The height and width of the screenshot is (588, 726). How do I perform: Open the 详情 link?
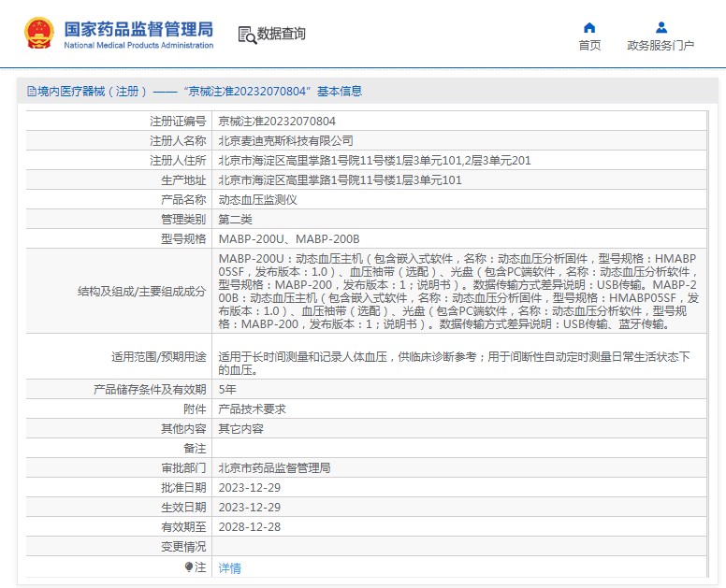click(229, 567)
